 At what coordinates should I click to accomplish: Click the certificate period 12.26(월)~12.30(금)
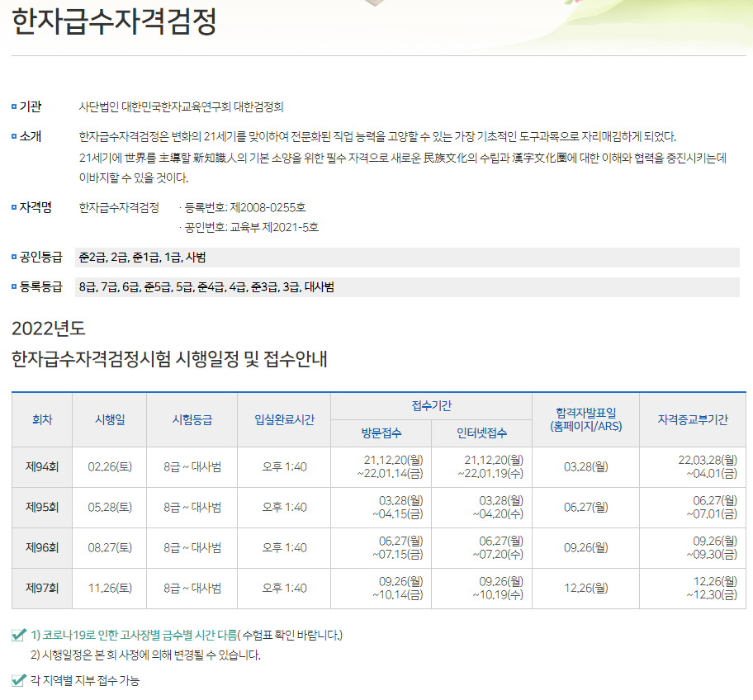(713, 588)
